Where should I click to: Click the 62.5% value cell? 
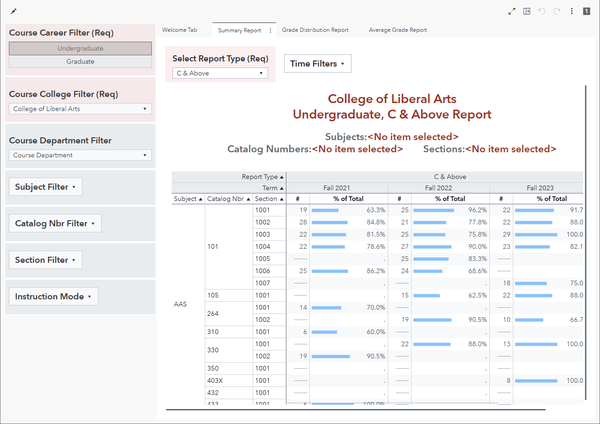(x=478, y=295)
